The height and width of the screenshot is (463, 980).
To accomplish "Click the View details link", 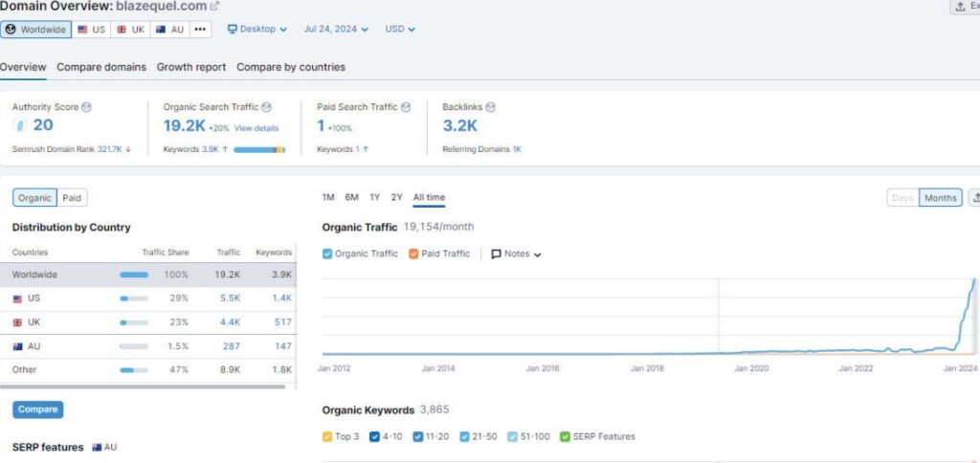I will click(x=256, y=128).
